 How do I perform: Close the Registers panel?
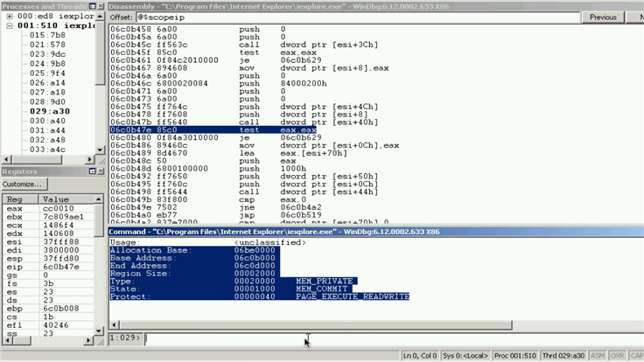[x=101, y=171]
